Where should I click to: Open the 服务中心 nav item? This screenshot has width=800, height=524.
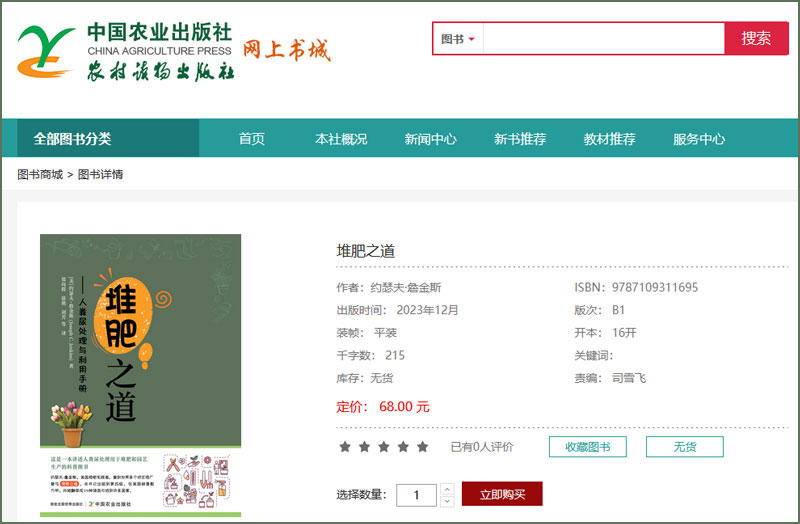point(698,139)
